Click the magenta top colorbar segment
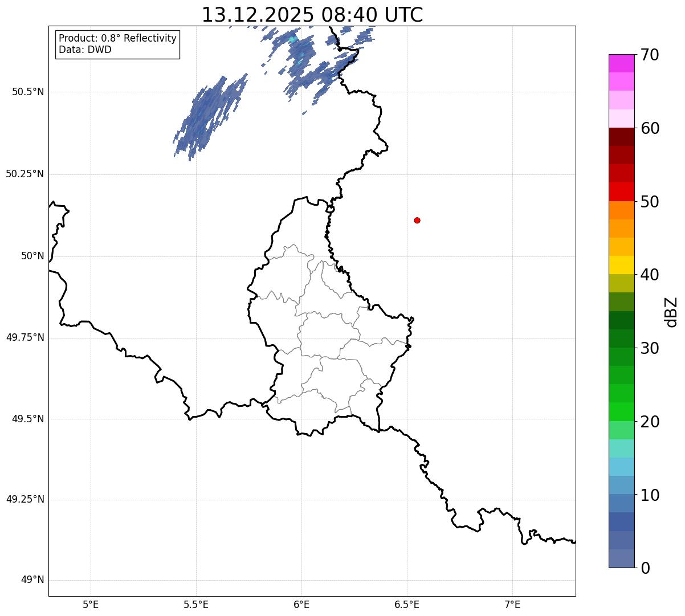This screenshot has width=685, height=616. click(x=621, y=63)
